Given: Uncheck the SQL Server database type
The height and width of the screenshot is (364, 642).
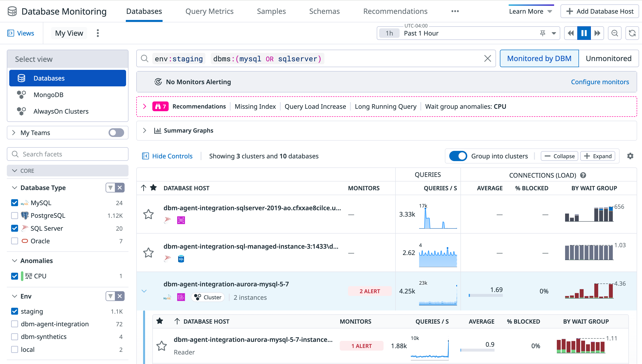Looking at the screenshot, I should pos(15,228).
